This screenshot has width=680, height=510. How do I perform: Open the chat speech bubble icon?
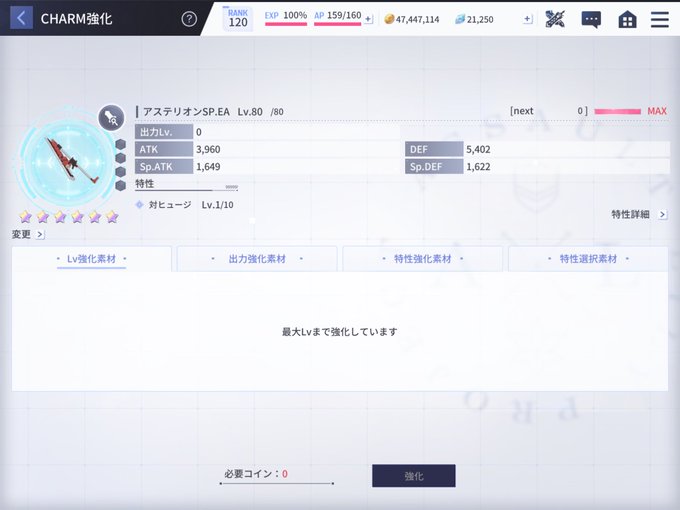point(591,20)
